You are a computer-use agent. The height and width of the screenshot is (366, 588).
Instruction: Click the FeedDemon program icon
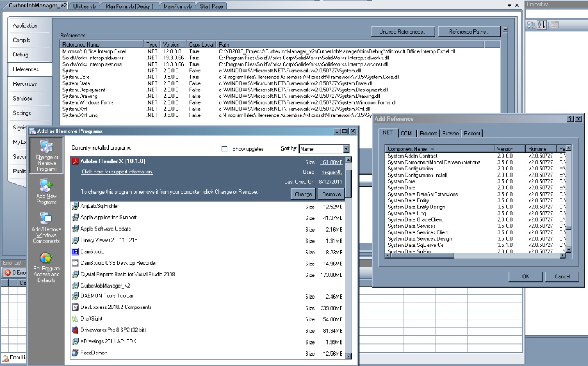tap(75, 353)
